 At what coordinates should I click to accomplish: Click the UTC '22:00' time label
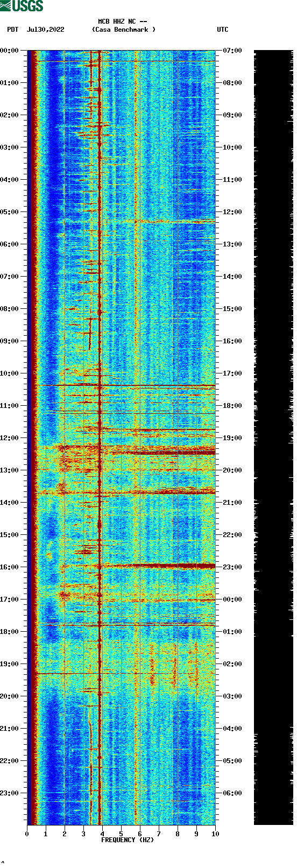pyautogui.click(x=232, y=535)
